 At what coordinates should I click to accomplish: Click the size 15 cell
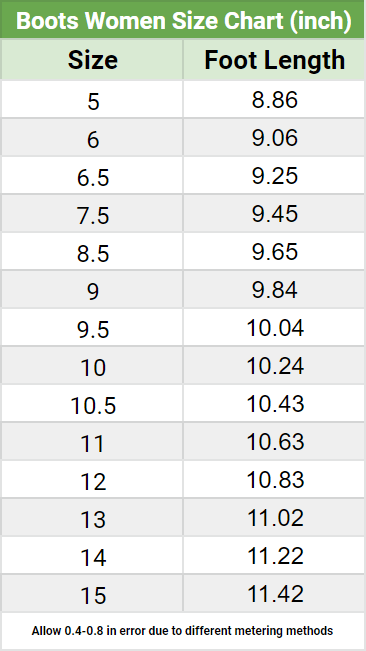pos(92,594)
